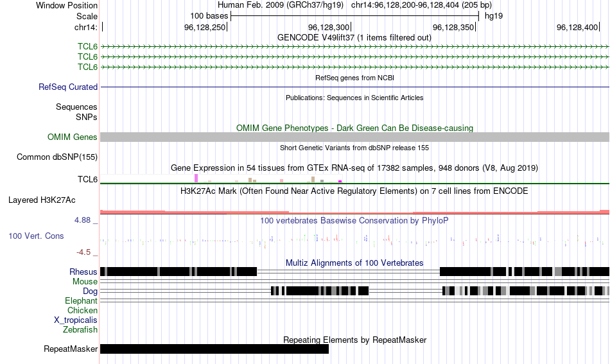Click the 96,128,350 ruler position

coord(453,27)
